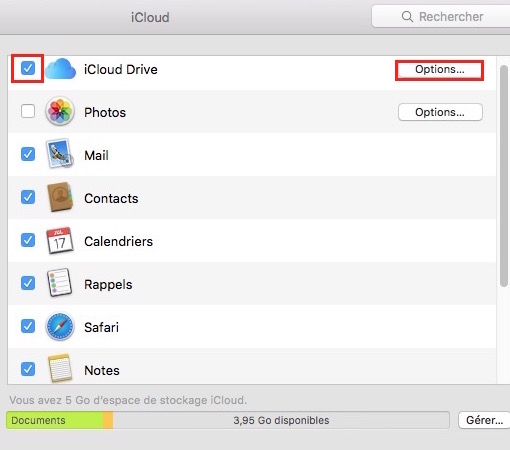510x450 pixels.
Task: Click the Calendriers calendar icon
Action: 60,240
